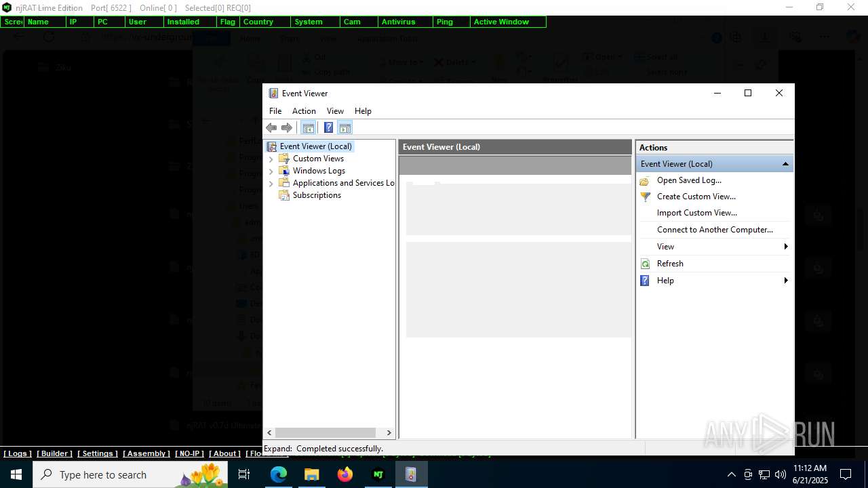
Task: Expand Applications and Services Logs node
Action: pyautogui.click(x=271, y=183)
